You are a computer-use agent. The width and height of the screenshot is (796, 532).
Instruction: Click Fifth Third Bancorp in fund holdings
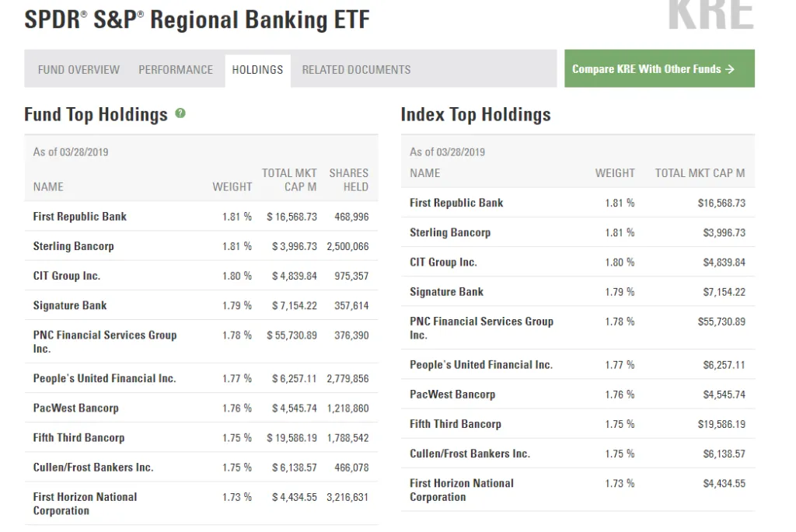click(79, 438)
